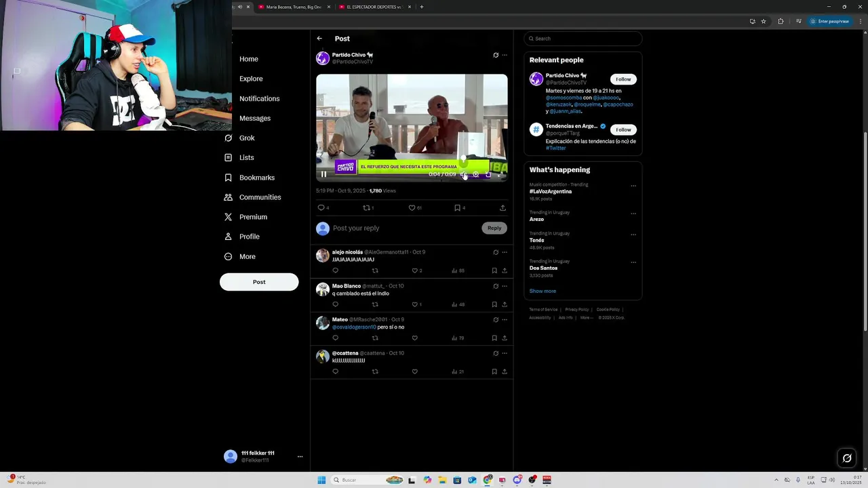The width and height of the screenshot is (868, 488).
Task: Click the white Post button in sidebar
Action: [259, 282]
